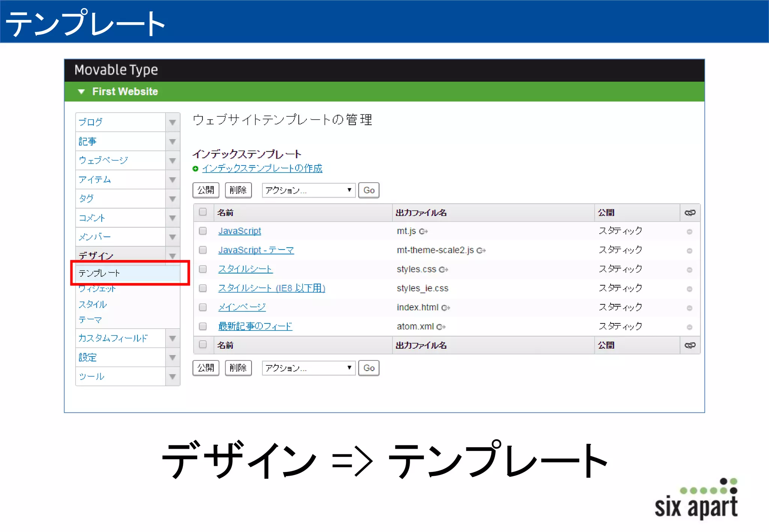Click view icon next to index.html
The width and height of the screenshot is (769, 532).
click(446, 308)
